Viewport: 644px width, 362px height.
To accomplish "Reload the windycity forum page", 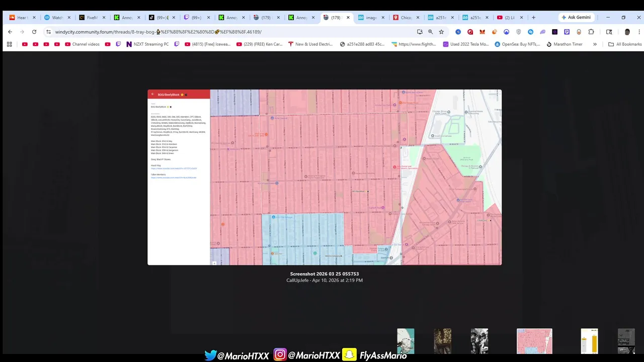I will [x=34, y=32].
